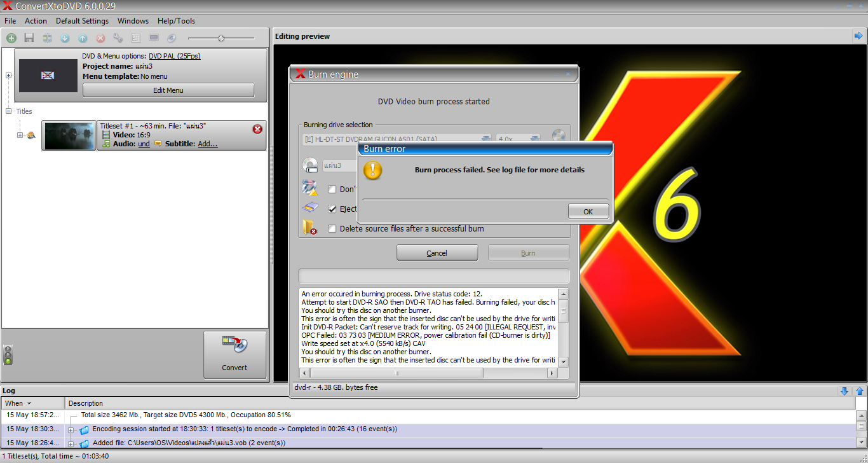The height and width of the screenshot is (463, 868).
Task: Open the Windows menu
Action: tap(133, 21)
